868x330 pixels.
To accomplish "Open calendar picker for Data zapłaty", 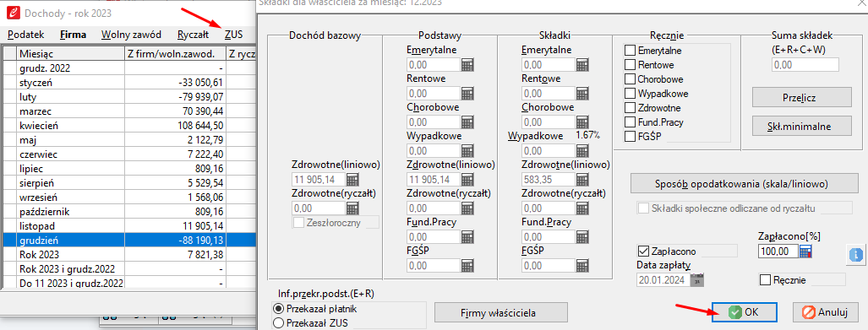I will (x=697, y=279).
